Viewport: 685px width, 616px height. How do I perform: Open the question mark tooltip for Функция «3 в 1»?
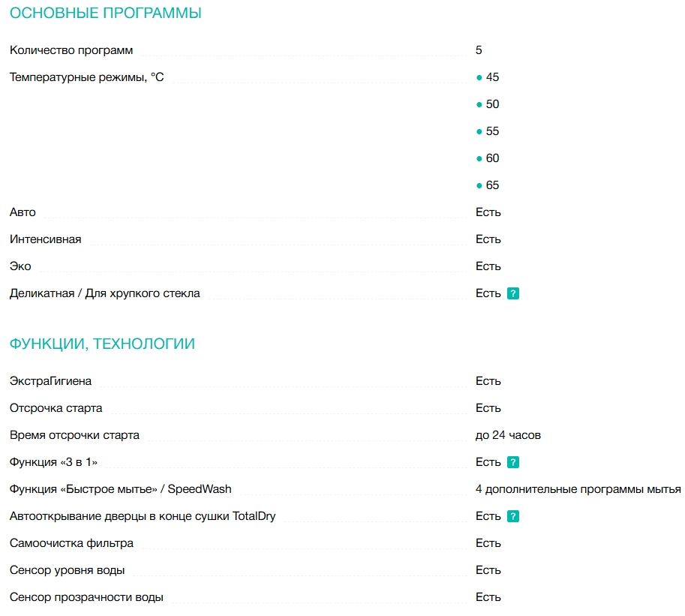(513, 462)
